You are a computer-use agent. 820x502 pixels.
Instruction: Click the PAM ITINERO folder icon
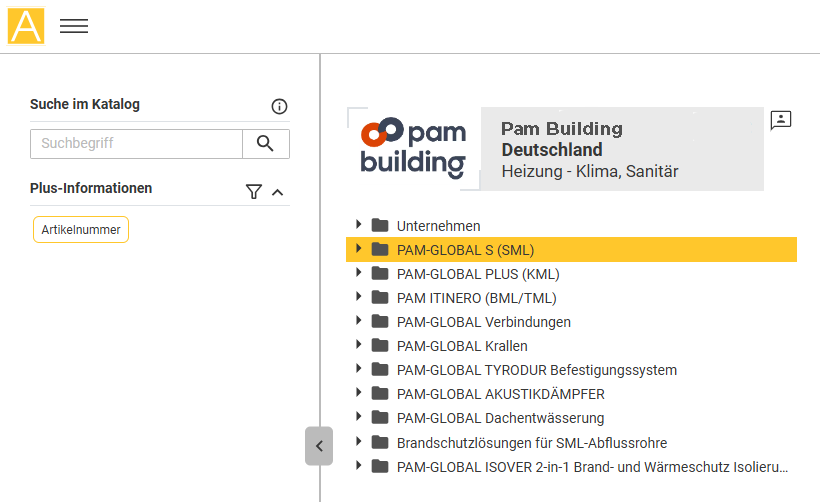pyautogui.click(x=380, y=298)
